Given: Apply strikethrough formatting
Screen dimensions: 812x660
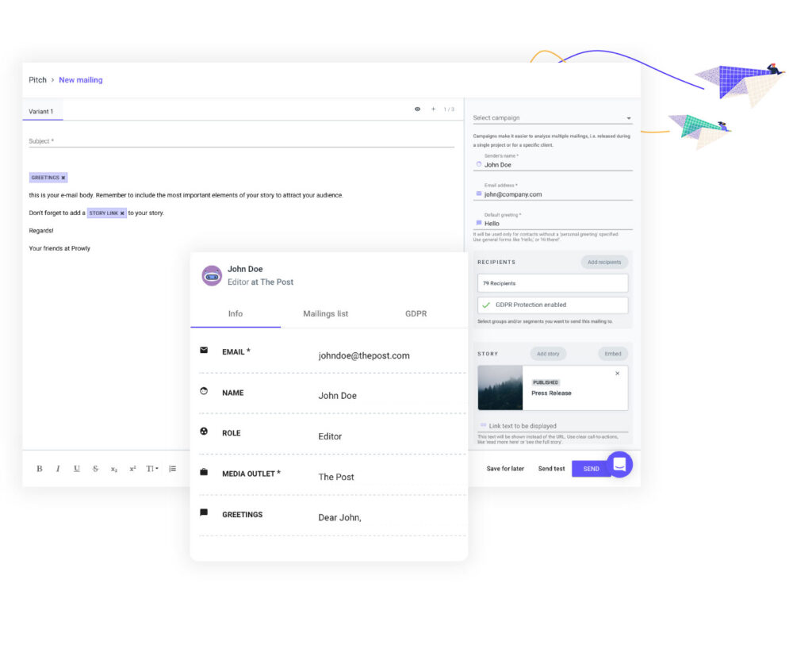Looking at the screenshot, I should [x=95, y=469].
